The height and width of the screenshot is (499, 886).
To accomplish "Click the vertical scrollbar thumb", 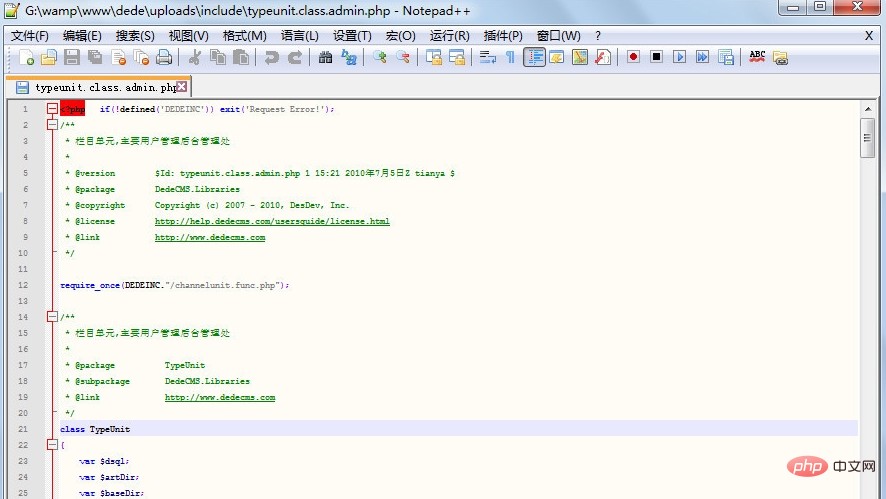I will tap(867, 138).
